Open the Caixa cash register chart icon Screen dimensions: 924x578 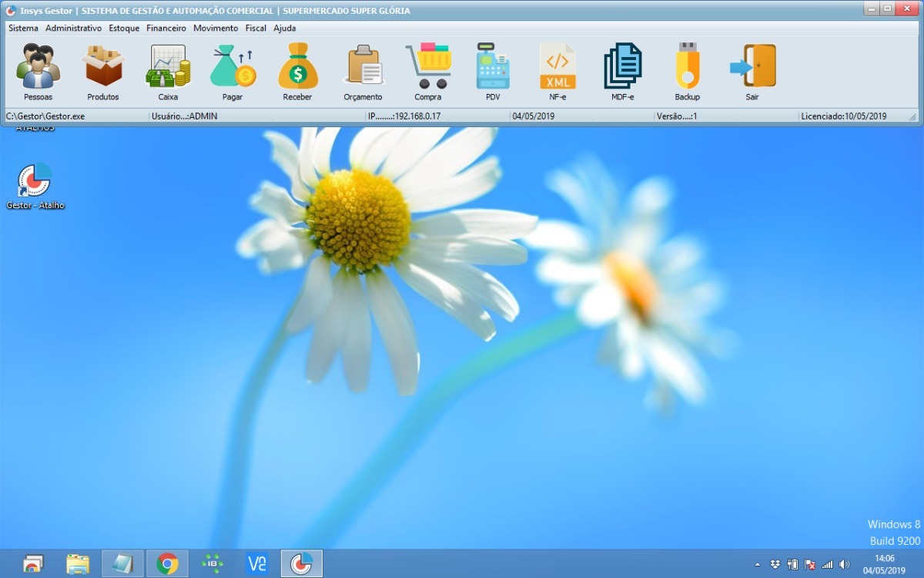pos(168,66)
